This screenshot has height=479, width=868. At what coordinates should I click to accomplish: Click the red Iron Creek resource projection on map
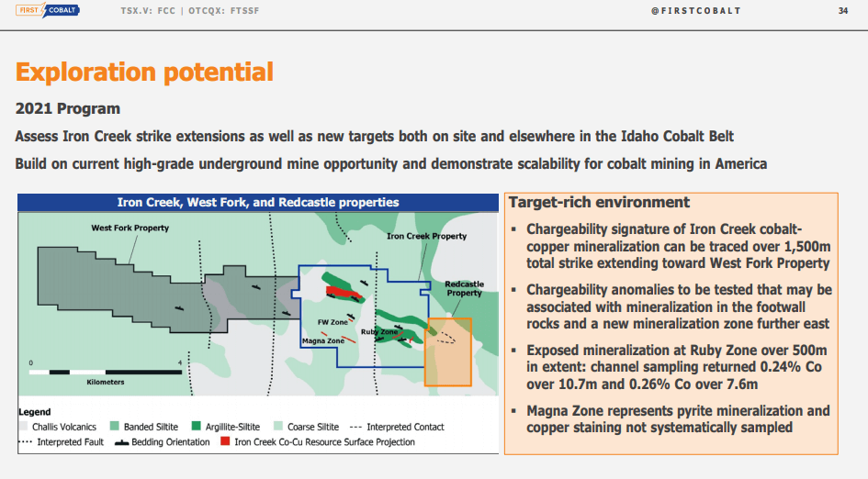click(x=342, y=292)
